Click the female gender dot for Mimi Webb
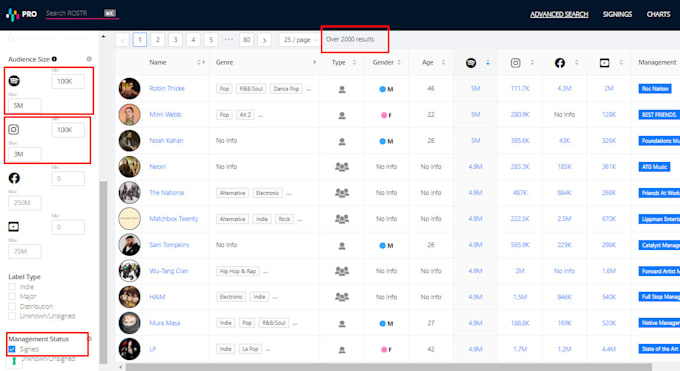This screenshot has height=371, width=680. [384, 115]
